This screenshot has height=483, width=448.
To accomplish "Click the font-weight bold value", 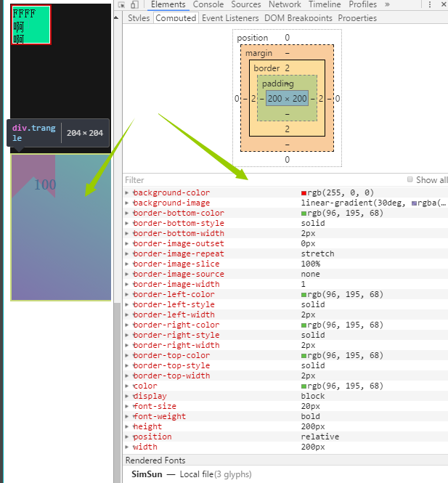I will coord(310,416).
